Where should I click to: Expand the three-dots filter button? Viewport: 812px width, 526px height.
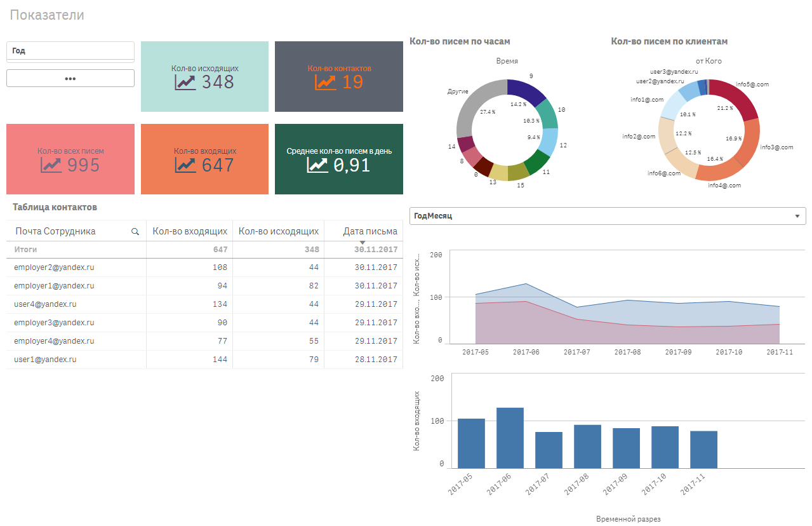[x=70, y=78]
